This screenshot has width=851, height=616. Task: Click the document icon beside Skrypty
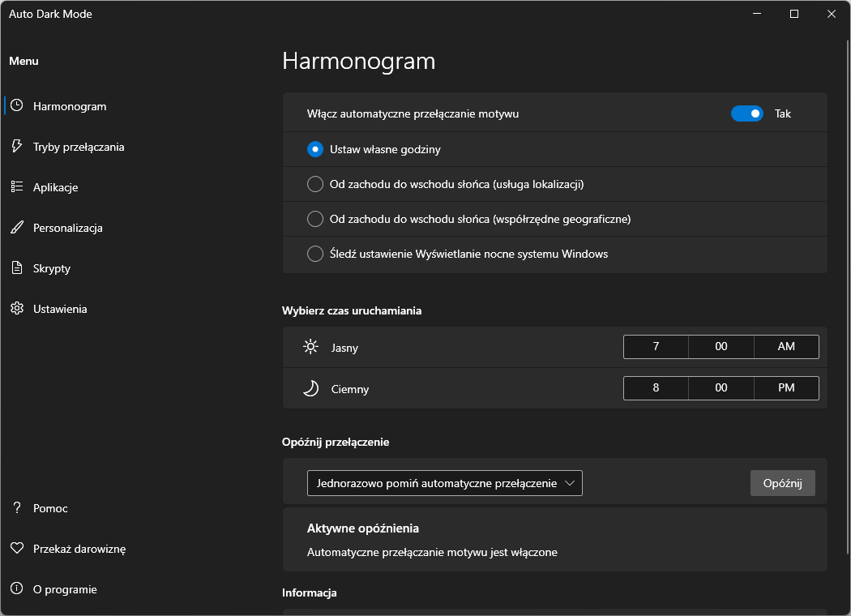[17, 268]
